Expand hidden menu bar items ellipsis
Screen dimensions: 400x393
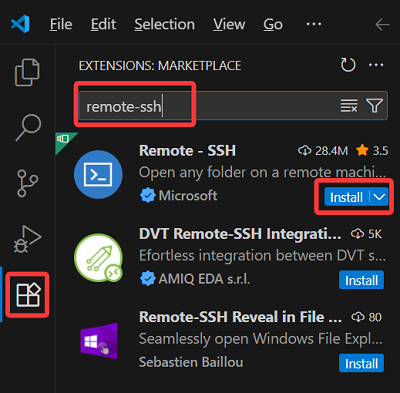(x=314, y=24)
